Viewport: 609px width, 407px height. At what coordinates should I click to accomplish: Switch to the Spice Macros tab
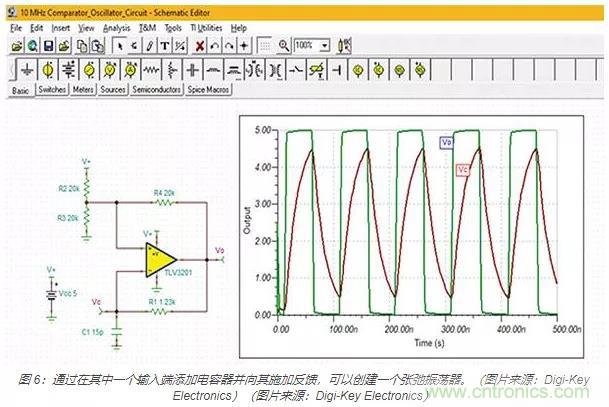207,90
